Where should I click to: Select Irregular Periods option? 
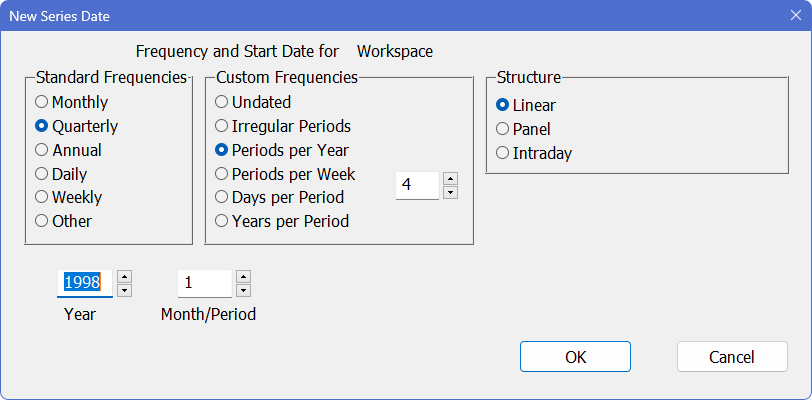pos(222,126)
